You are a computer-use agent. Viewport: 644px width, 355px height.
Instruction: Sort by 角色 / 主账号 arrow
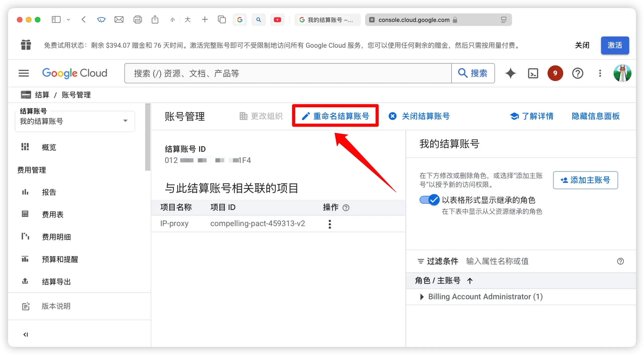coord(470,281)
